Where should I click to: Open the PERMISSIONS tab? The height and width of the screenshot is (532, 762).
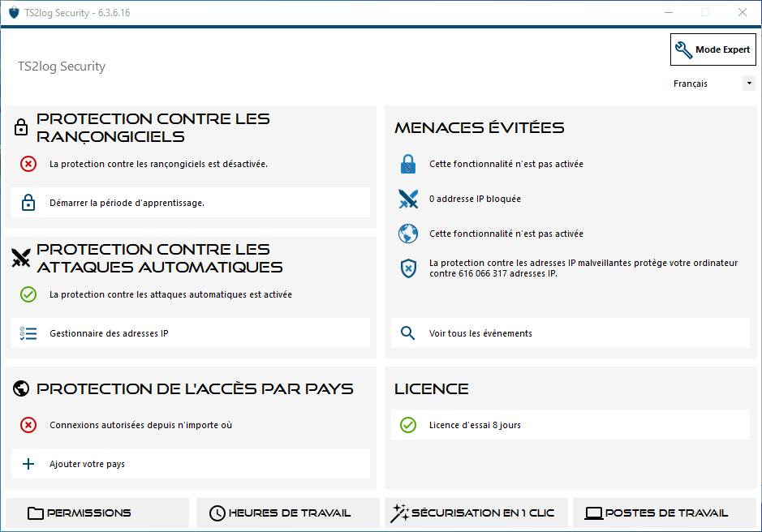pos(97,513)
